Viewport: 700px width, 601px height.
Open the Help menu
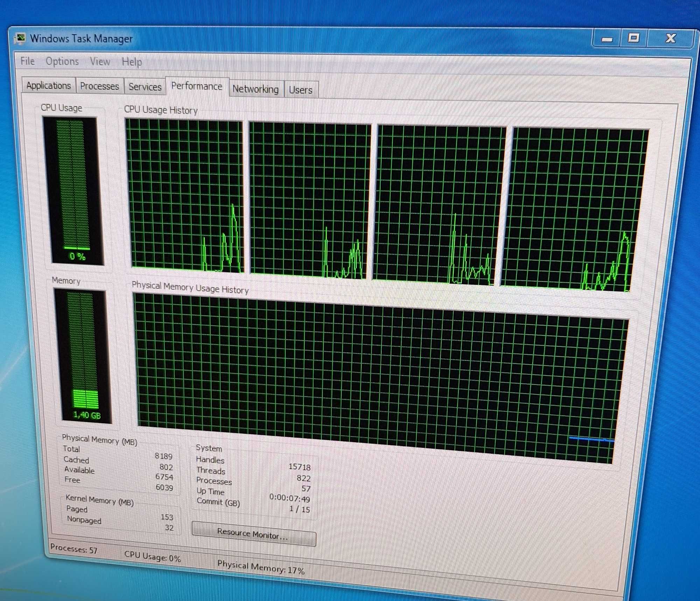132,62
